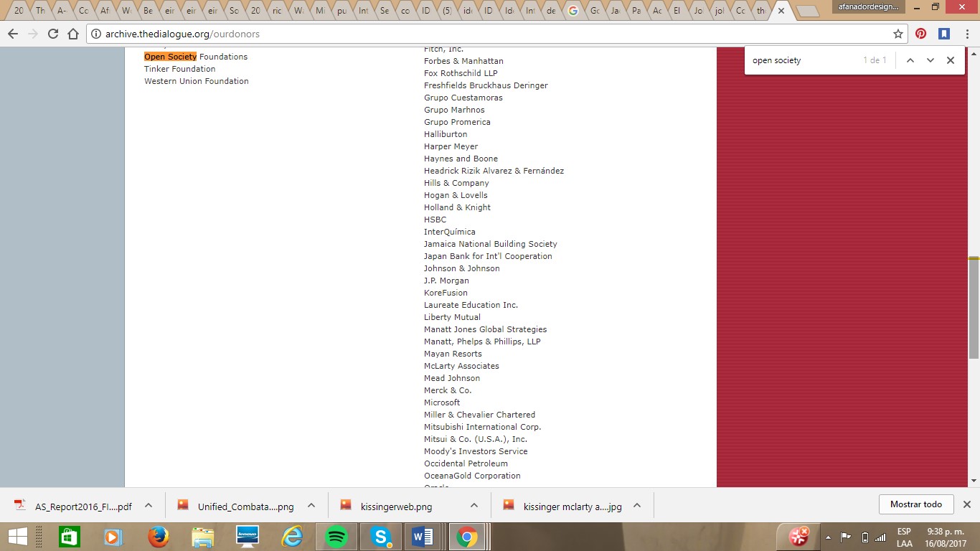
Task: Expand options for kissingerweb.png download
Action: (x=474, y=505)
